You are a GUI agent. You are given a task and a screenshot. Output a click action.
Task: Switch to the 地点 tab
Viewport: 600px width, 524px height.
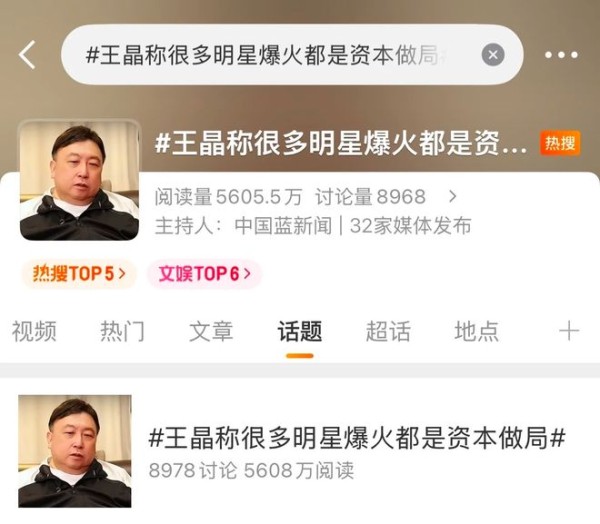[476, 331]
